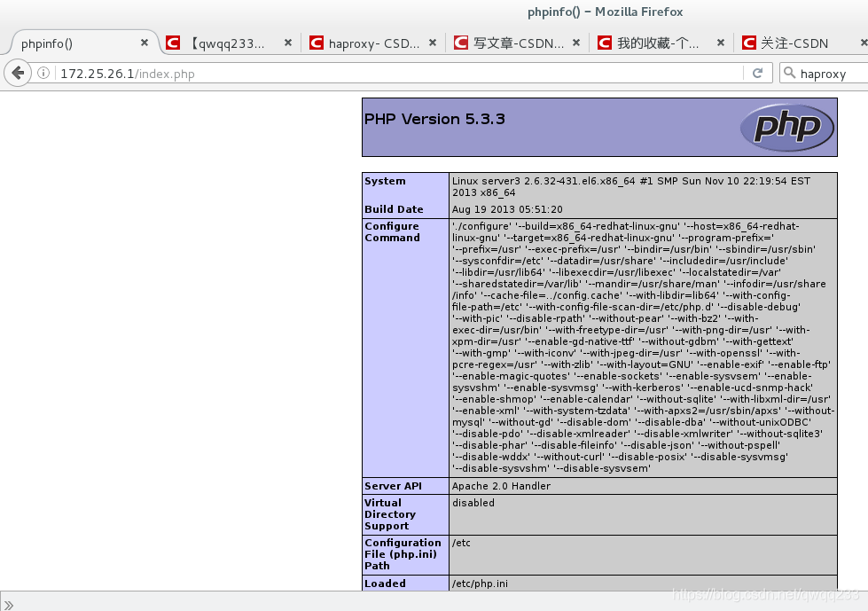Click the disabled value for Virtual Directory

pyautogui.click(x=473, y=503)
